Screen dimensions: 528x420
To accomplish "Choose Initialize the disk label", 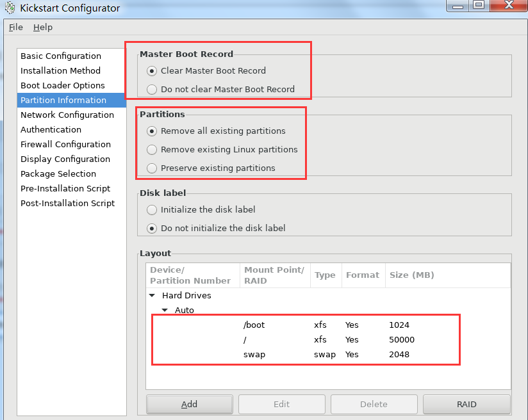I will click(x=152, y=210).
